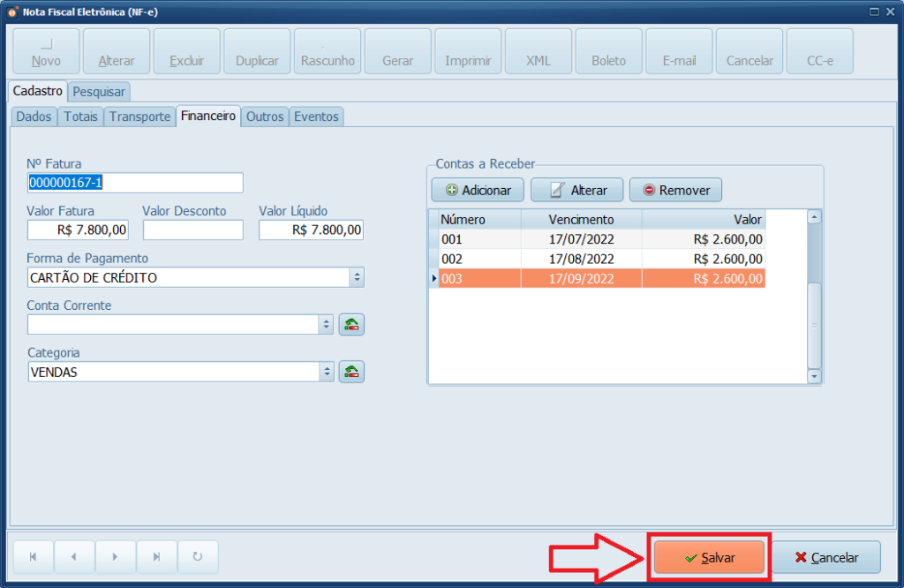Open the Totais tab
This screenshot has width=904, height=588.
click(x=80, y=117)
